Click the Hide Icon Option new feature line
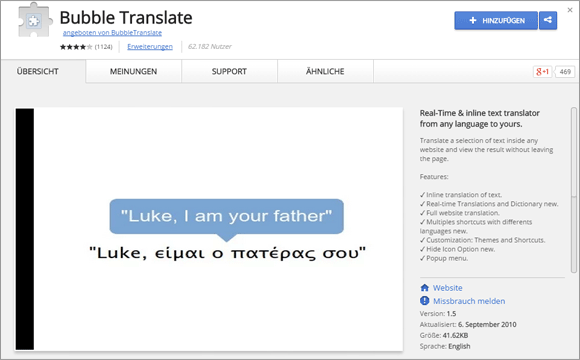 tap(457, 249)
